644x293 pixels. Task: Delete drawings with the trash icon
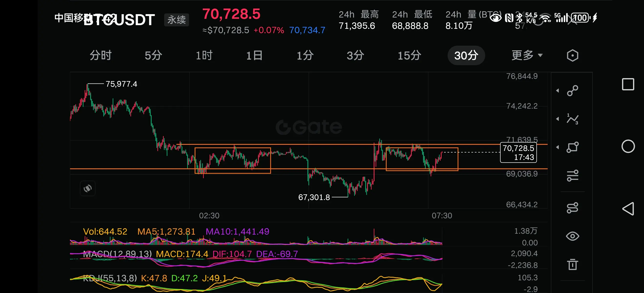coord(572,264)
